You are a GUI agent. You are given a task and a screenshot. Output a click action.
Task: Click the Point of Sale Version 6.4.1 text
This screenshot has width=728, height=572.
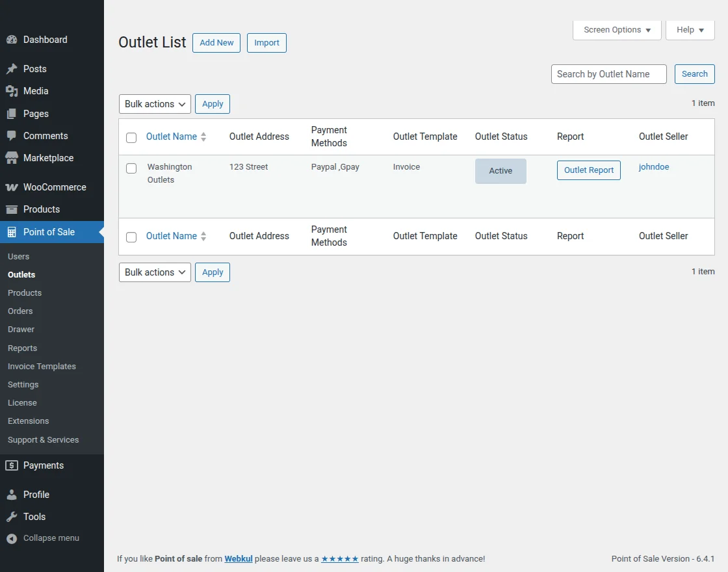663,558
